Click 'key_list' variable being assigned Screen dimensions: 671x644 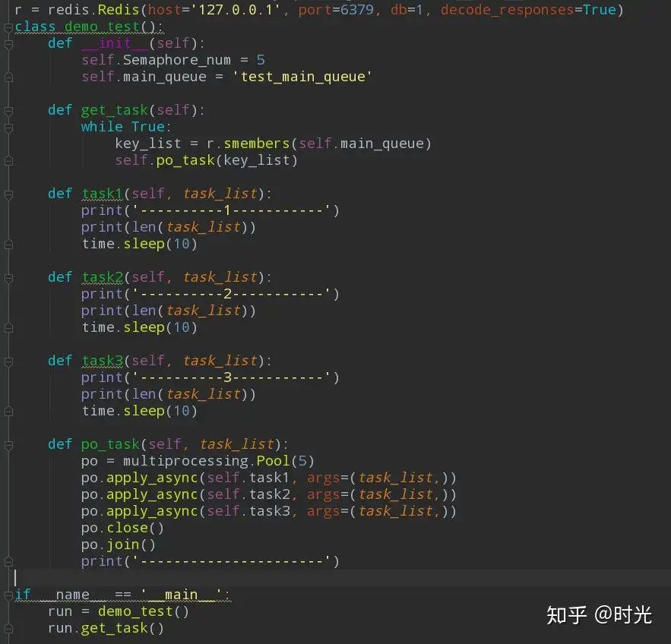pyautogui.click(x=148, y=144)
